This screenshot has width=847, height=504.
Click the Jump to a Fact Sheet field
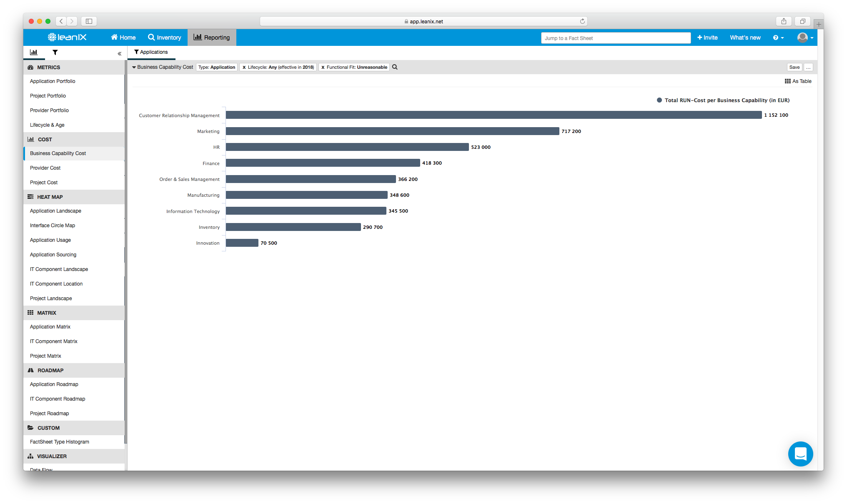coord(615,38)
